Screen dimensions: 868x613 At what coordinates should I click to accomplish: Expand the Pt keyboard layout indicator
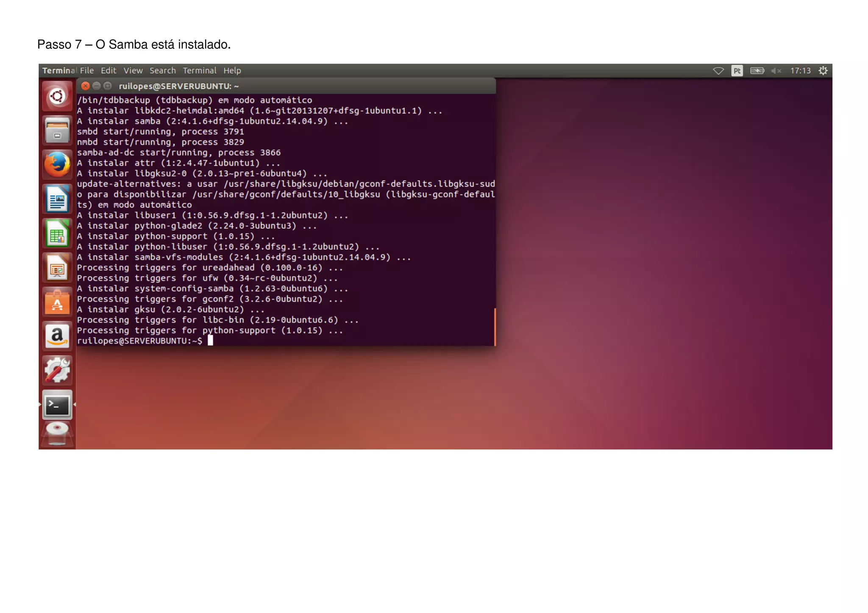click(737, 71)
